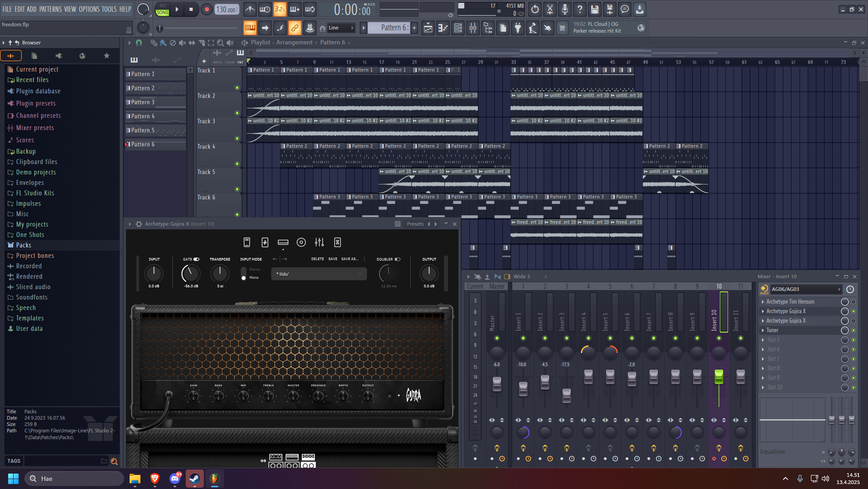Launch Steam from the taskbar

[195, 479]
